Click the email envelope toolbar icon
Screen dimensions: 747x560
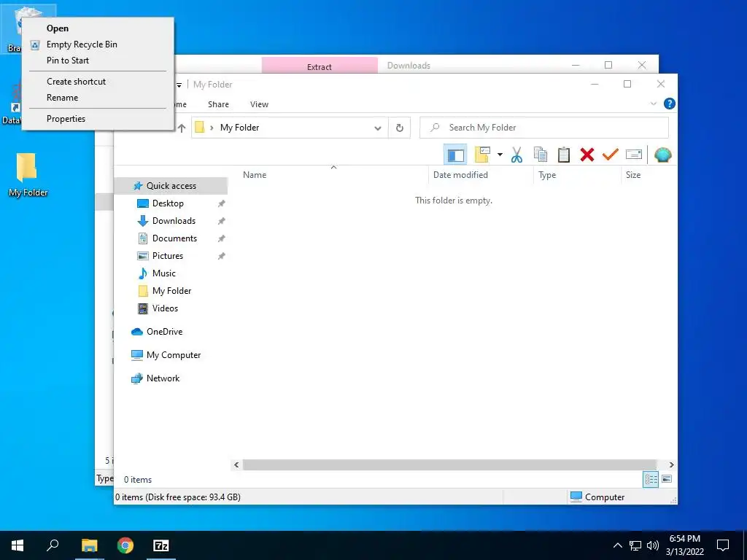click(x=634, y=155)
